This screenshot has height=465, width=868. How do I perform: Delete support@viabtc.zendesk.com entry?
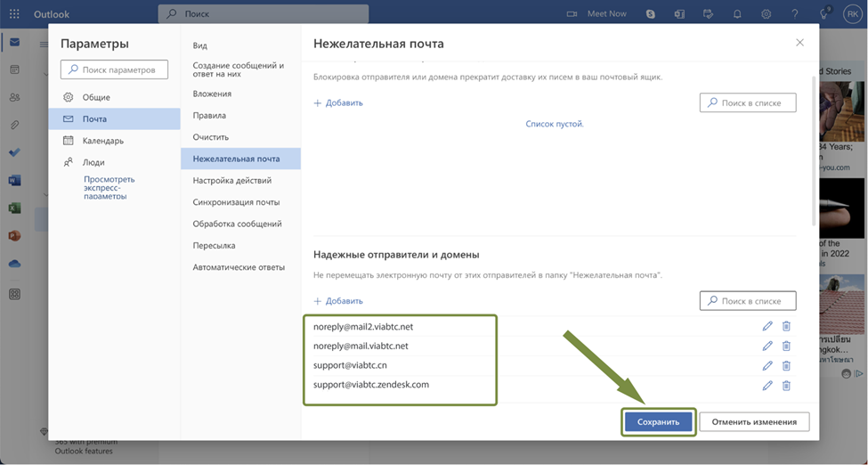tap(786, 386)
